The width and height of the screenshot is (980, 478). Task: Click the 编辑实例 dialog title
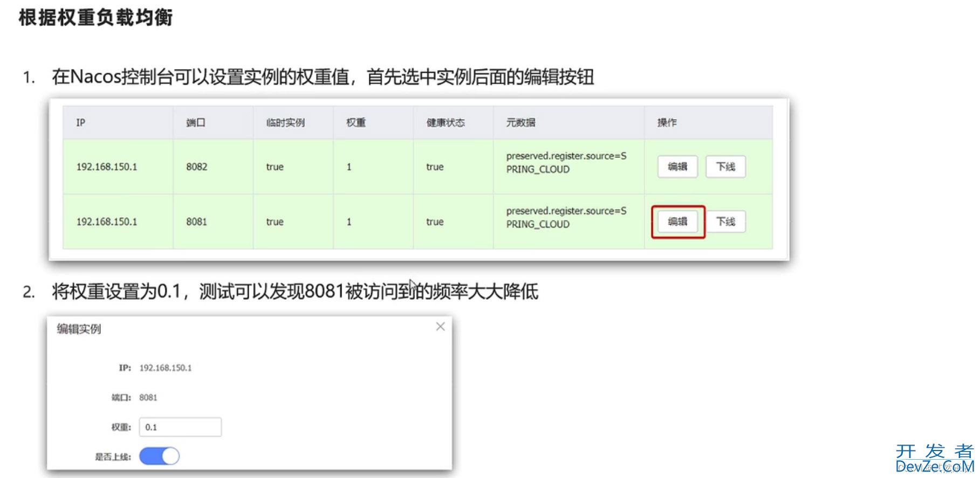[x=79, y=329]
